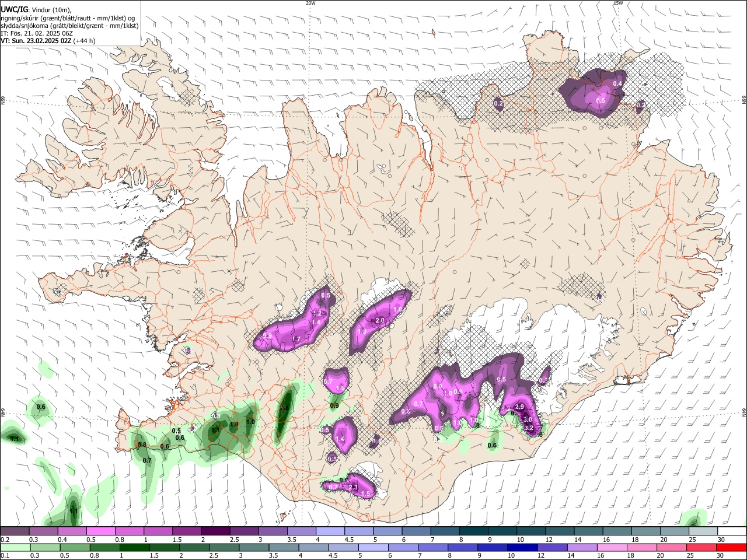Select snow-scale swatch starting at 14

click(588, 531)
